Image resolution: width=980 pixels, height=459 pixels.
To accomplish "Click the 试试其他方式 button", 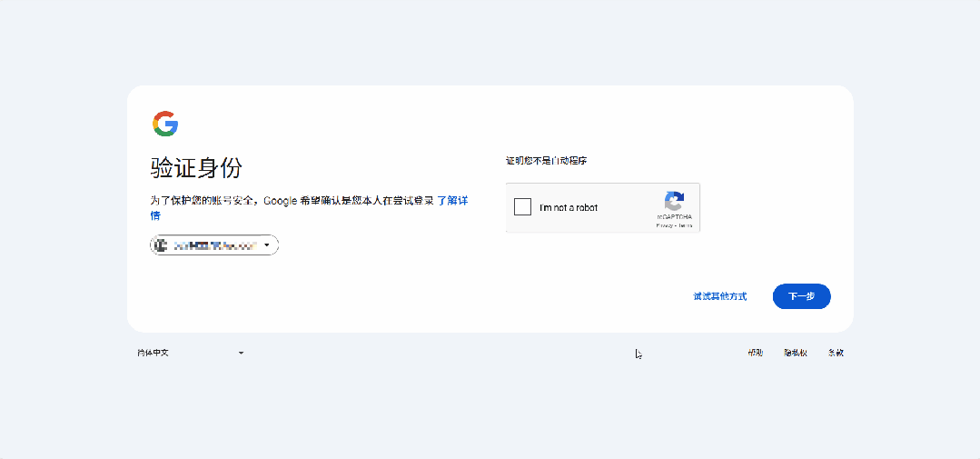I will 719,296.
